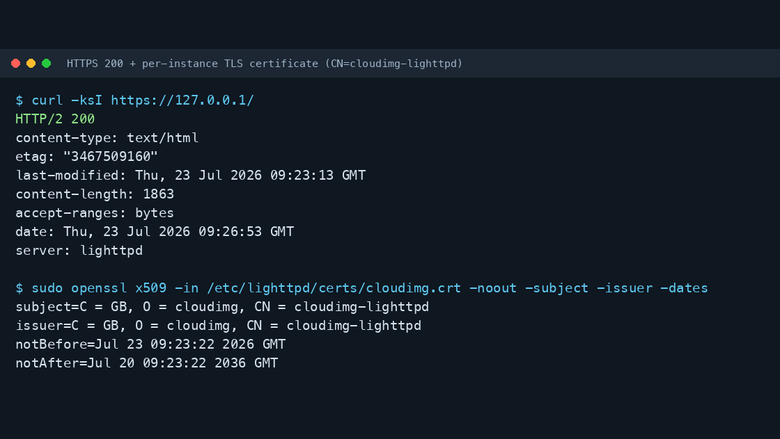Click the content-type: text/html header line
The width and height of the screenshot is (780, 439).
(107, 138)
